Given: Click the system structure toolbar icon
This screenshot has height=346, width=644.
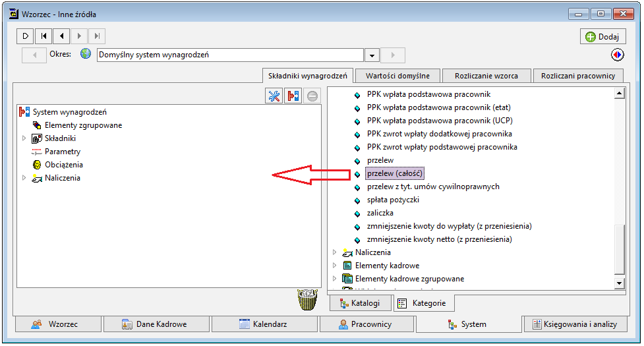Looking at the screenshot, I should [x=293, y=96].
